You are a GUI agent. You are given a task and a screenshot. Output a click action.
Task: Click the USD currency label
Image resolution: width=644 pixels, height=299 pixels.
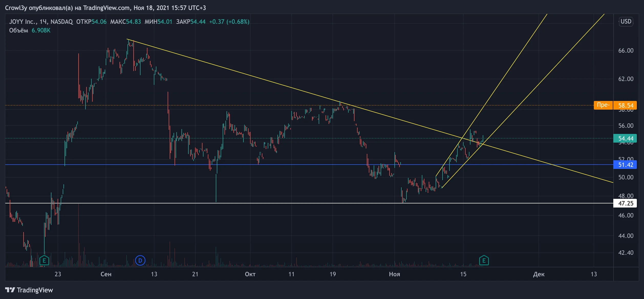(626, 21)
